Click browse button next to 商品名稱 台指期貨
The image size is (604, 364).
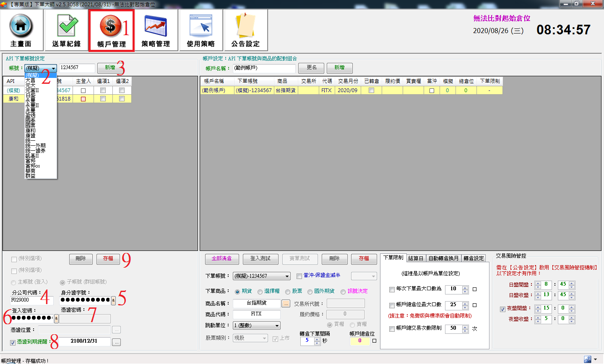tap(286, 304)
